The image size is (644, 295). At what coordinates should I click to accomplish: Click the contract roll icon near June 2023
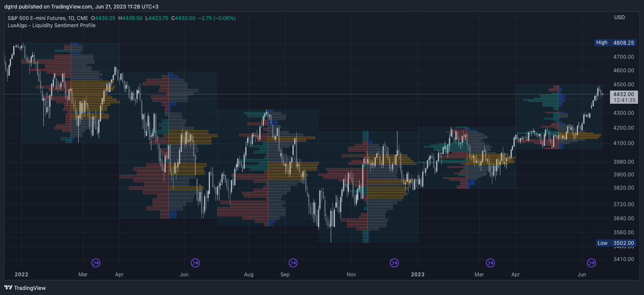pos(591,263)
